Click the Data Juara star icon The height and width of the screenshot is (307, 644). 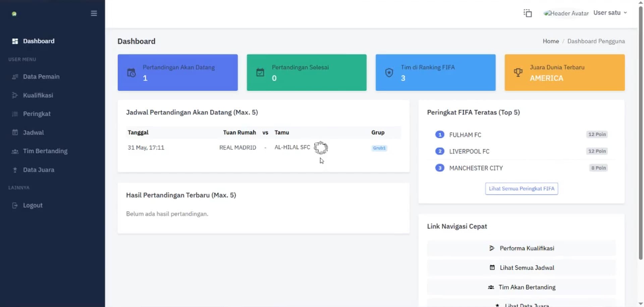click(15, 170)
